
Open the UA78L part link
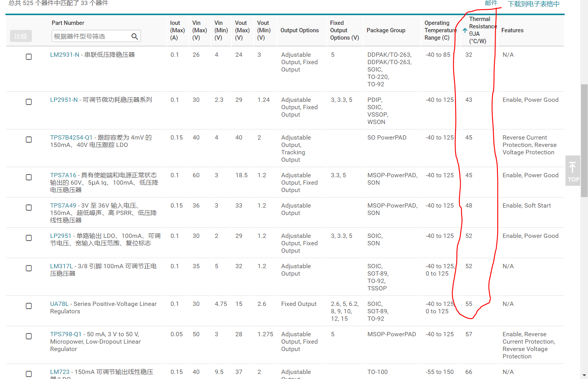click(x=59, y=304)
